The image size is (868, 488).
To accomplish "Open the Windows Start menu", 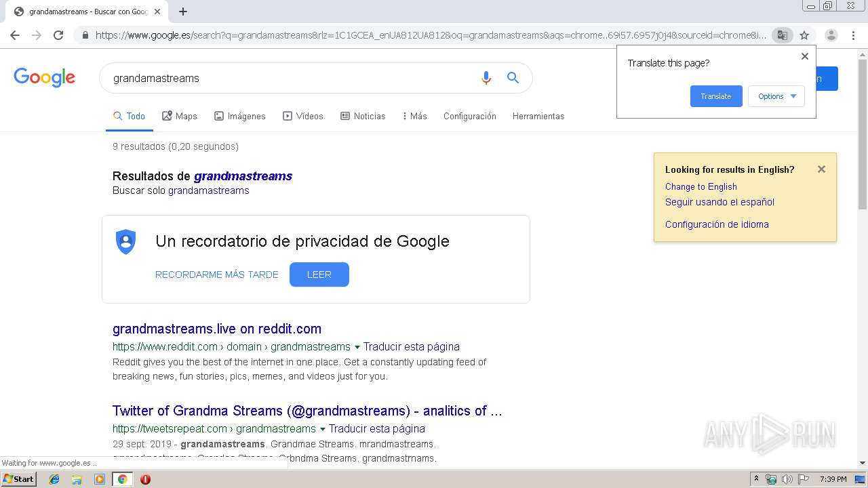I will click(x=19, y=479).
